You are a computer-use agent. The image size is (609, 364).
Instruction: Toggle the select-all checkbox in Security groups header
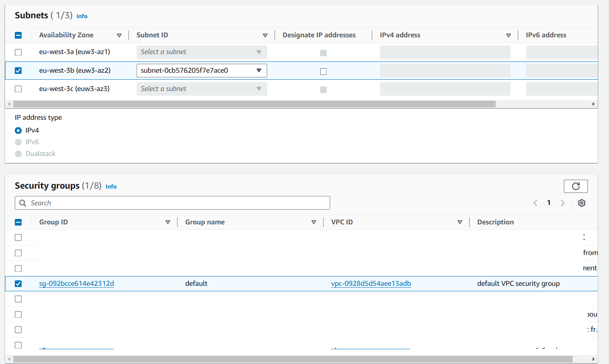point(18,222)
